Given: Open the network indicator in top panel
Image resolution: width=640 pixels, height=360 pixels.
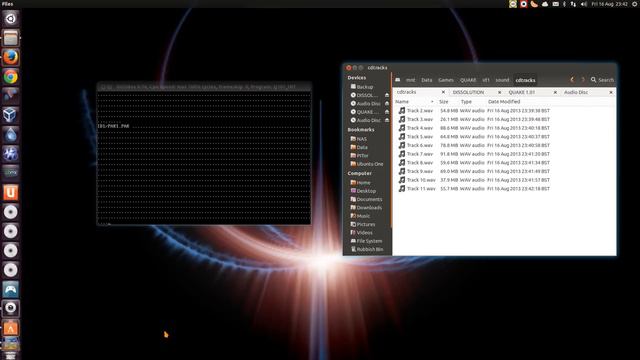Looking at the screenshot, I should click(x=573, y=4).
